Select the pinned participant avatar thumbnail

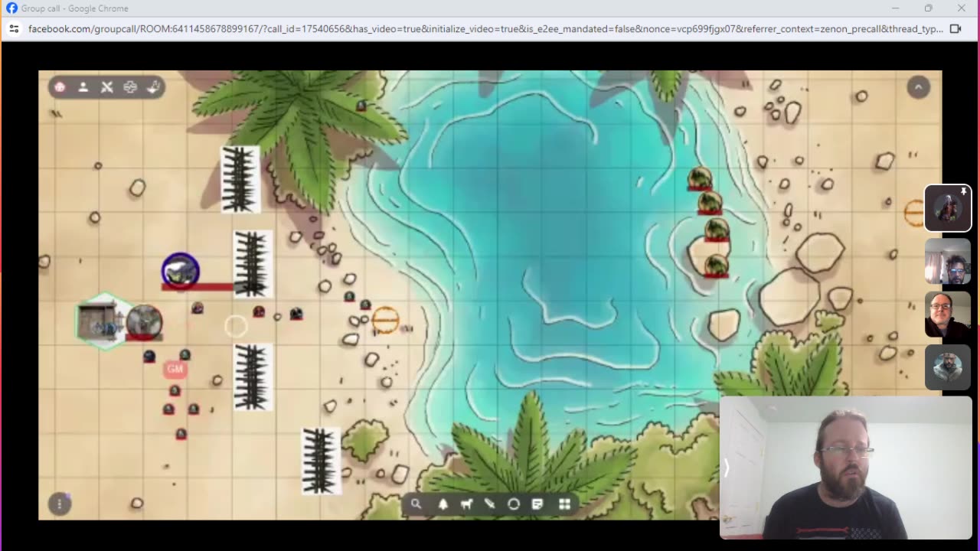947,208
